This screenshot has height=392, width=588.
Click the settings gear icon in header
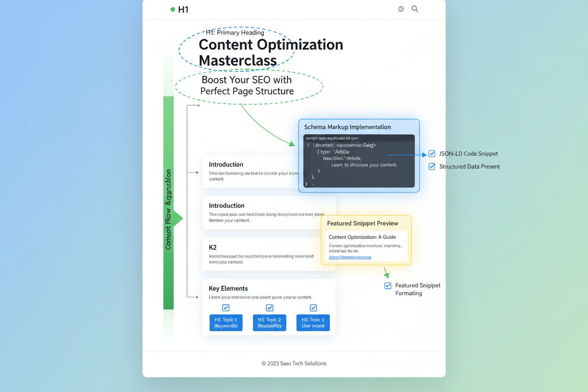point(401,8)
